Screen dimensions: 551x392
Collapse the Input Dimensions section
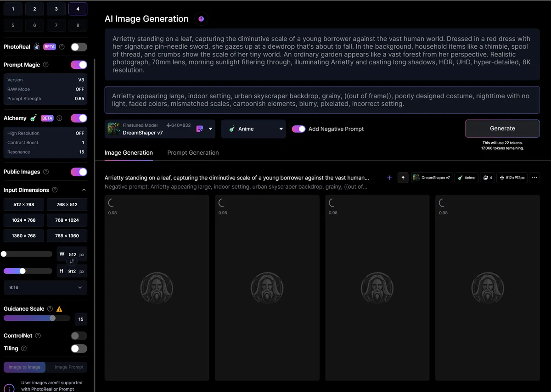[84, 190]
